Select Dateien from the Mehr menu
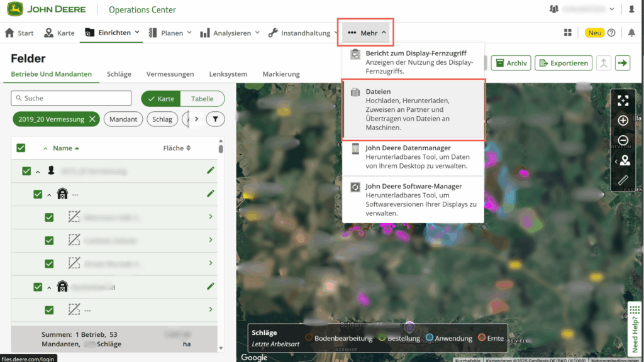644x362 pixels. (413, 109)
